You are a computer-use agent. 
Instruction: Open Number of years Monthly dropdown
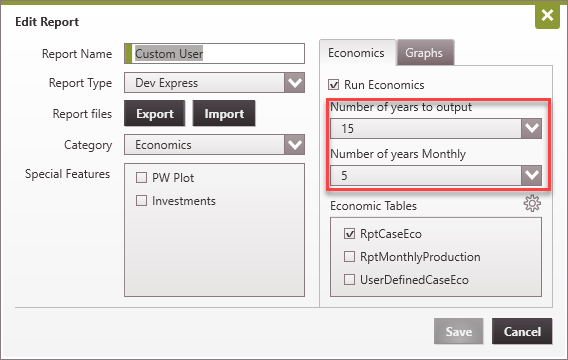pyautogui.click(x=531, y=175)
